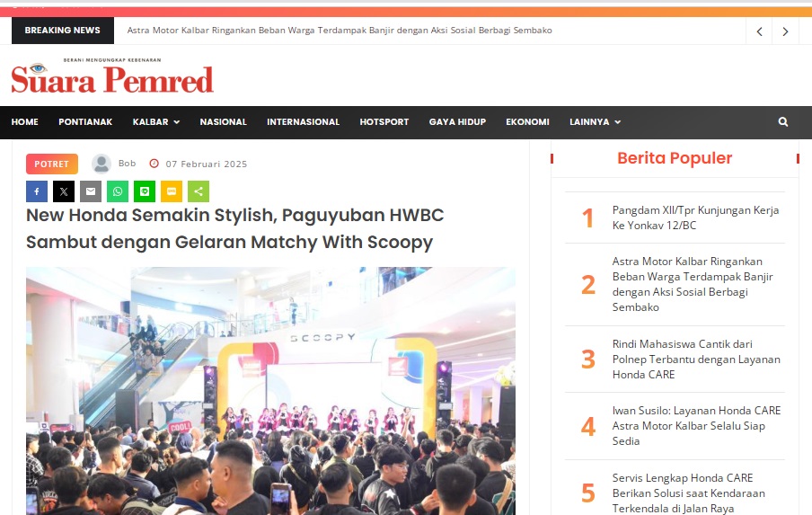Click the Potret category badge

pos(52,164)
